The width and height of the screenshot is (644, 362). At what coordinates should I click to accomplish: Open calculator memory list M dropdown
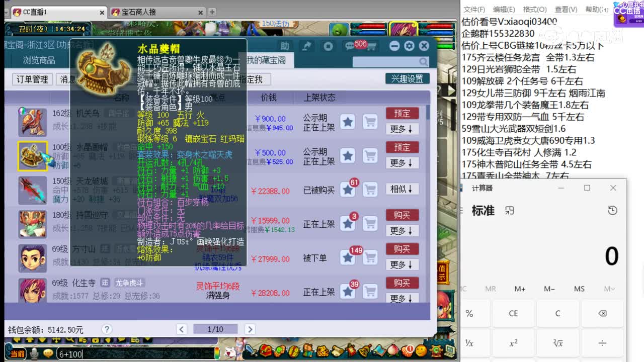click(x=609, y=289)
